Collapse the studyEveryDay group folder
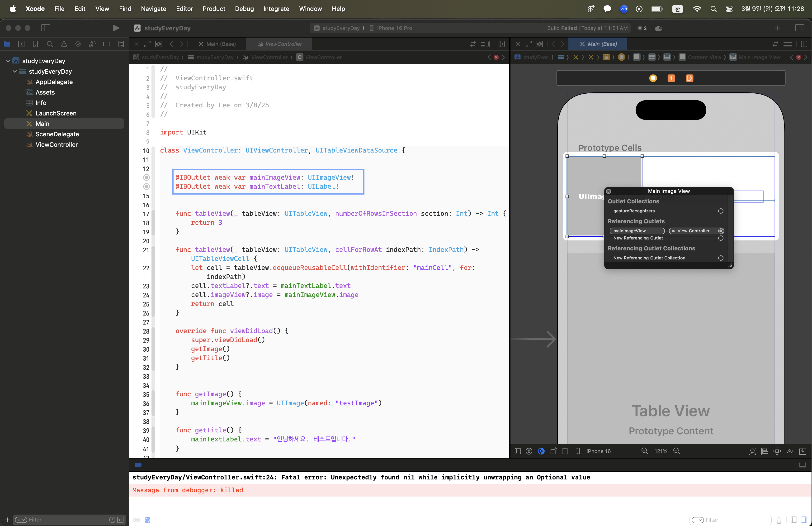Viewport: 812px width, 526px height. coord(15,71)
